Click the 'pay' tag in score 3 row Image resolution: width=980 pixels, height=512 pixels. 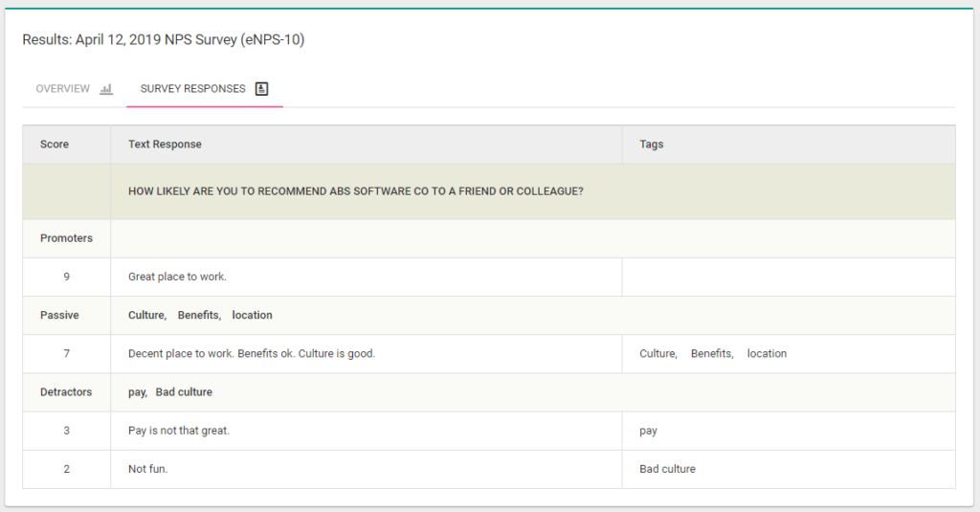[x=648, y=431]
